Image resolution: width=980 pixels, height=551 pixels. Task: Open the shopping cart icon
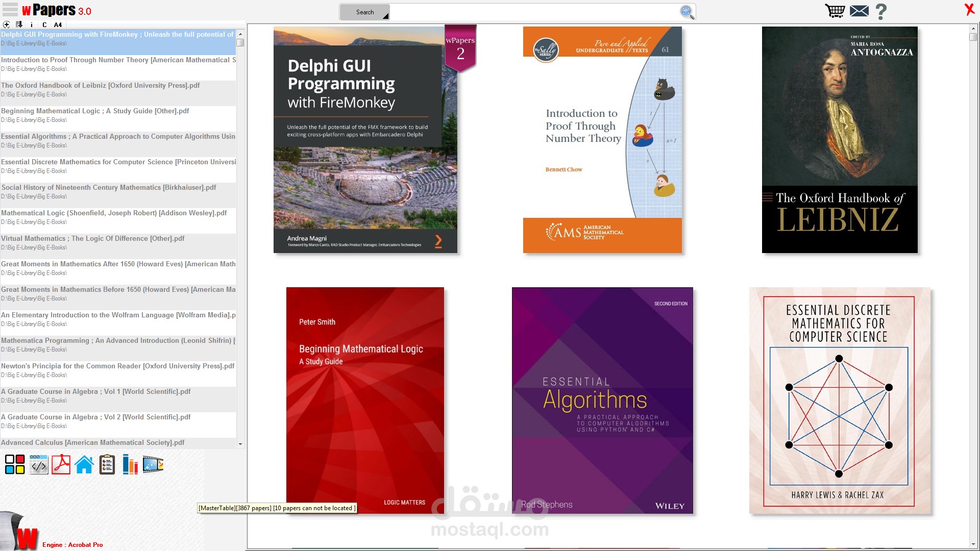click(x=835, y=11)
